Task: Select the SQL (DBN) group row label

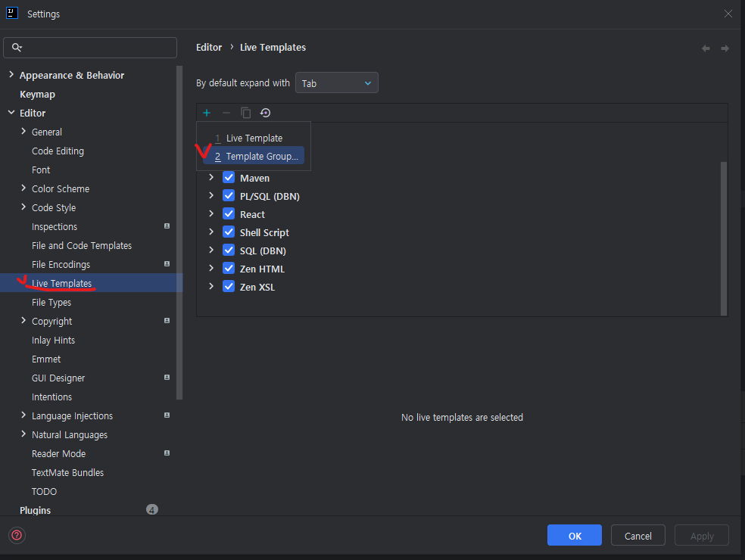Action: point(263,250)
